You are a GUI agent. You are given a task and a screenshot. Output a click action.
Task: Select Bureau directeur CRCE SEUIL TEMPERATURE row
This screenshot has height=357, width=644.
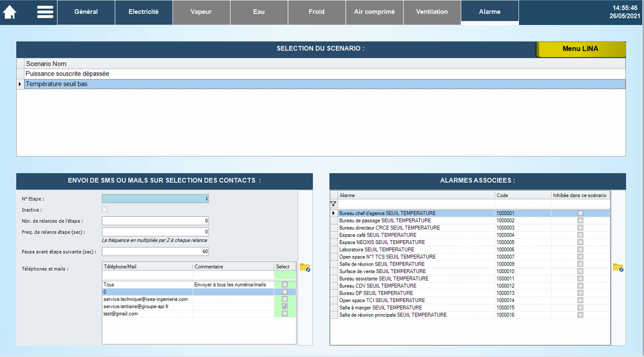coord(470,228)
